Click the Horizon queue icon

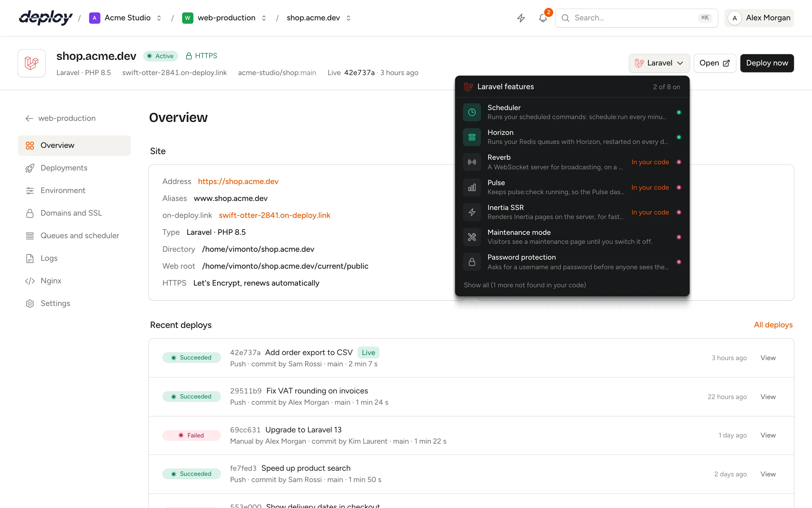(472, 137)
